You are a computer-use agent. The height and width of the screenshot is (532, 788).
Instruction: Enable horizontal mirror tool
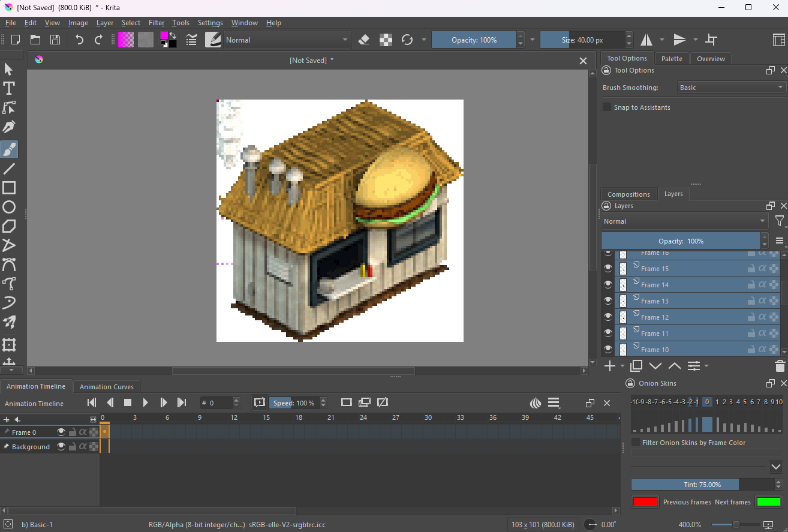tap(646, 40)
